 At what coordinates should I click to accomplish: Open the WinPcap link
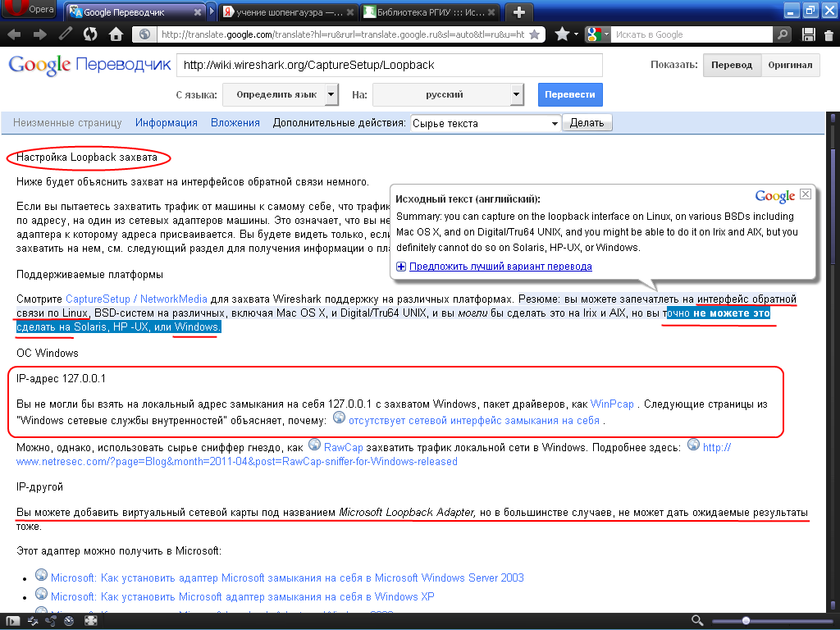(x=612, y=404)
